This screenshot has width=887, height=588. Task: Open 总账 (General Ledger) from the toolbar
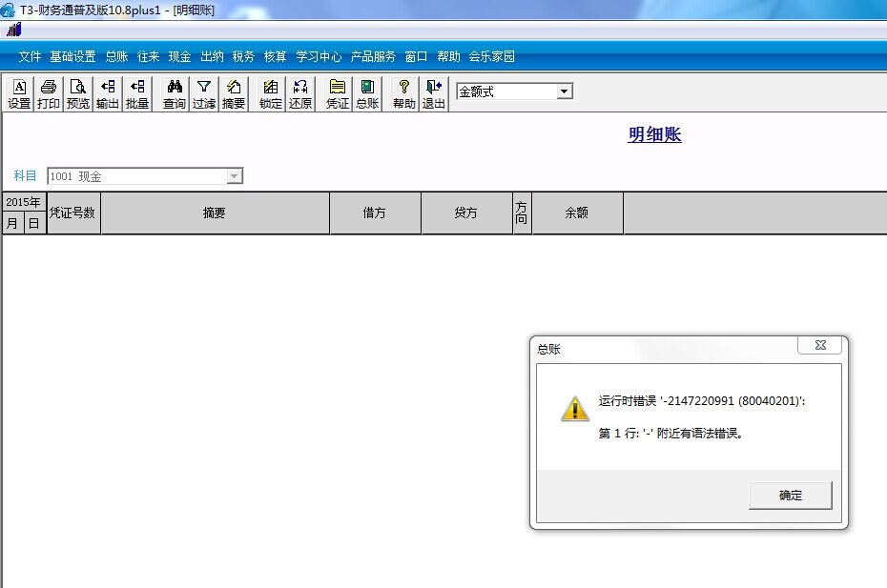(367, 93)
